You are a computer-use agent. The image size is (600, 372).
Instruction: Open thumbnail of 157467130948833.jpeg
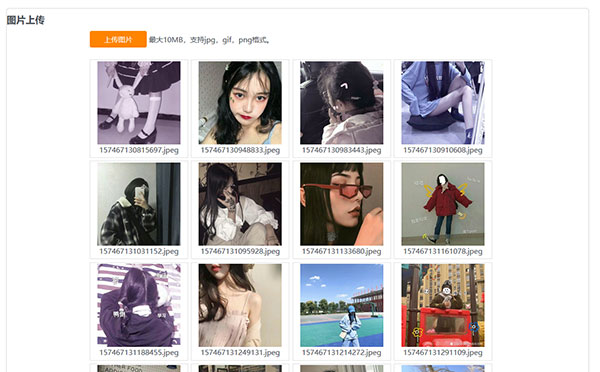[240, 103]
